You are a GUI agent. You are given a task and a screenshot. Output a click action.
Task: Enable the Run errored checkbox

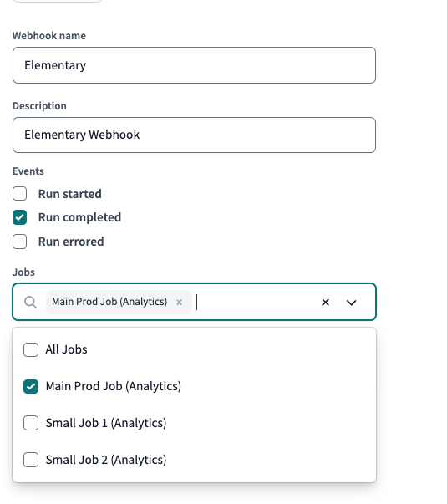point(19,242)
